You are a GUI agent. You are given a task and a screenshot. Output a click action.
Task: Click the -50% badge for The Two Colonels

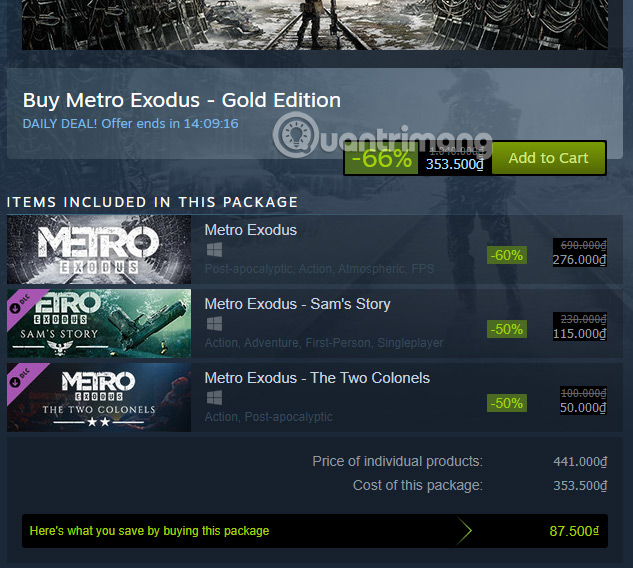(507, 403)
